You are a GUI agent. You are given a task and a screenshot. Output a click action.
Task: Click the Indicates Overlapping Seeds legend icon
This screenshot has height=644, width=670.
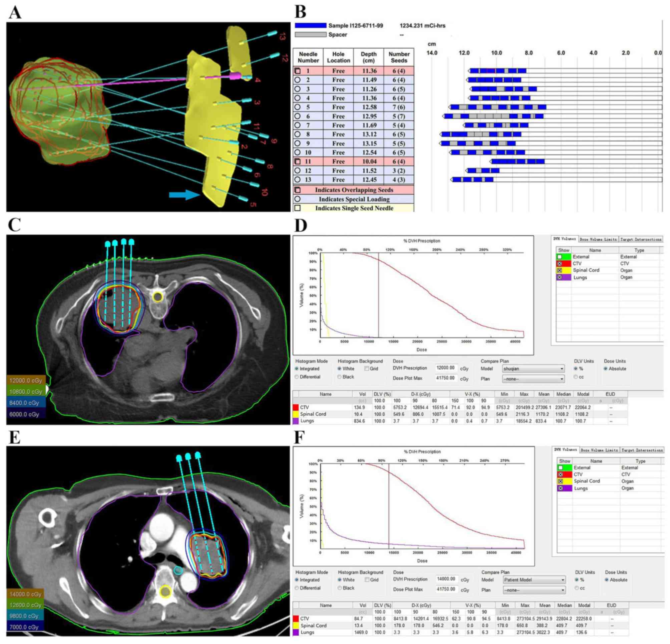pyautogui.click(x=298, y=190)
